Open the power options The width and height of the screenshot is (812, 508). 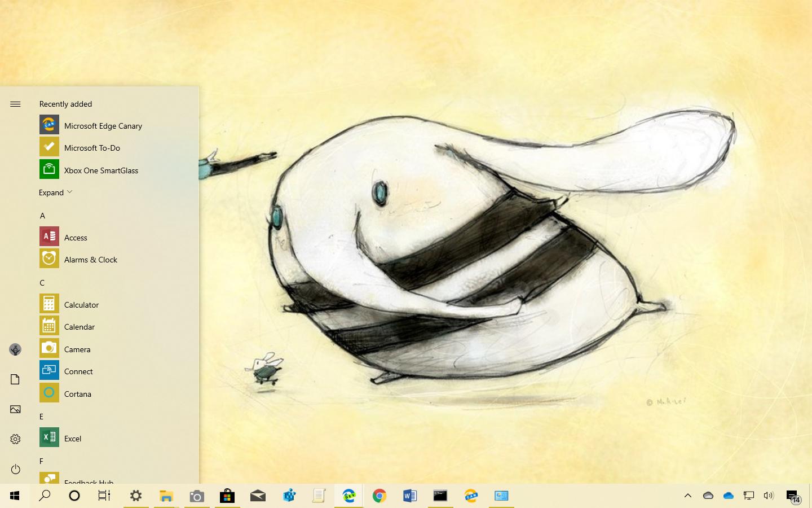(15, 469)
